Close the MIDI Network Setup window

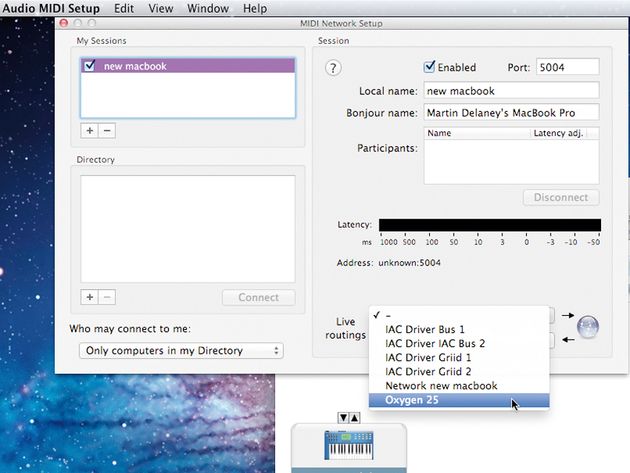[x=63, y=23]
